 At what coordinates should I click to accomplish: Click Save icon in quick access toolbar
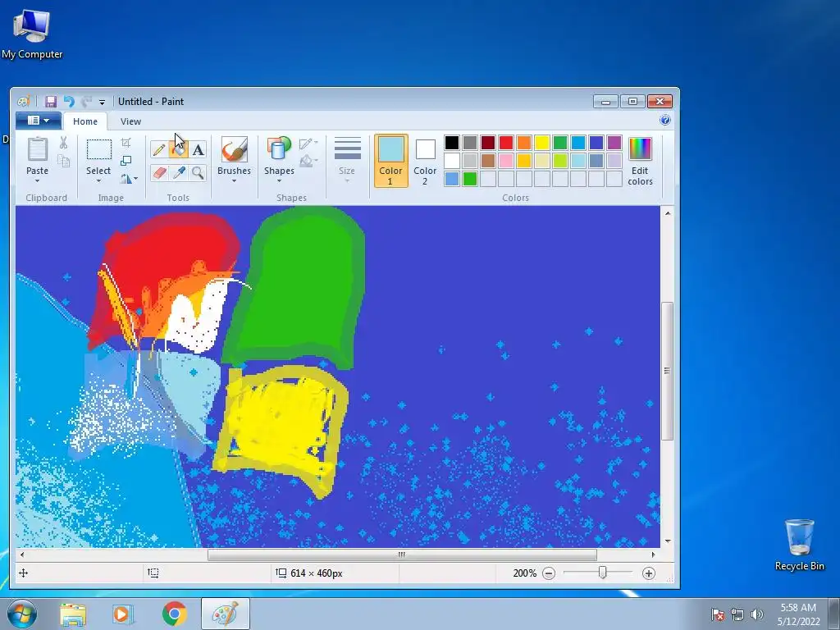pos(50,101)
